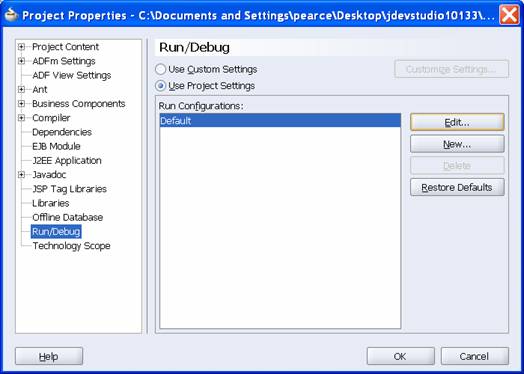Viewport: 524px width, 374px height.
Task: Click Restore Defaults button
Action: (x=457, y=187)
